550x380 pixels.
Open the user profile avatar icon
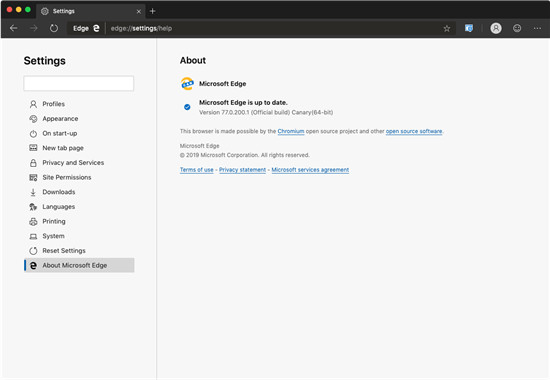click(x=496, y=28)
